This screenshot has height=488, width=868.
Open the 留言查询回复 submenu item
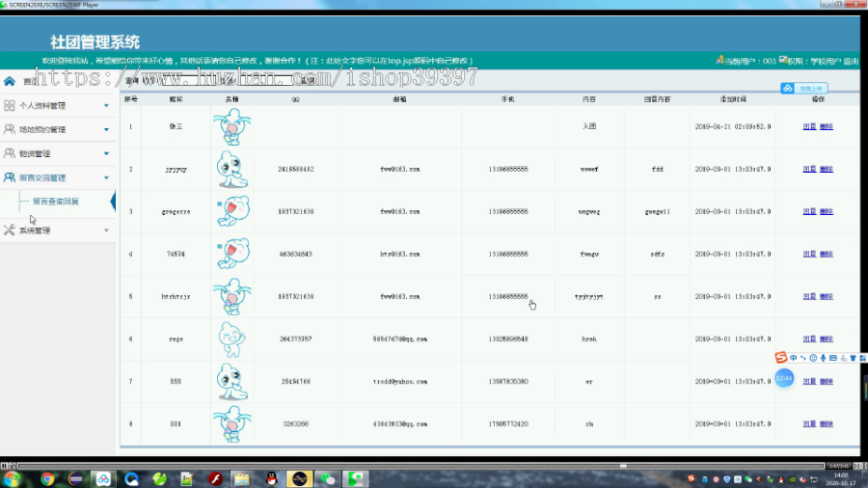(x=56, y=202)
